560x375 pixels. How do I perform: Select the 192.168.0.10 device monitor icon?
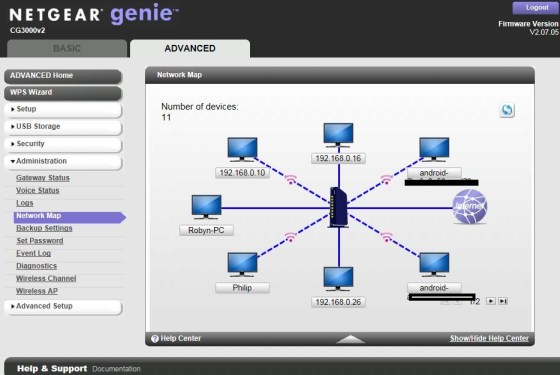[242, 150]
